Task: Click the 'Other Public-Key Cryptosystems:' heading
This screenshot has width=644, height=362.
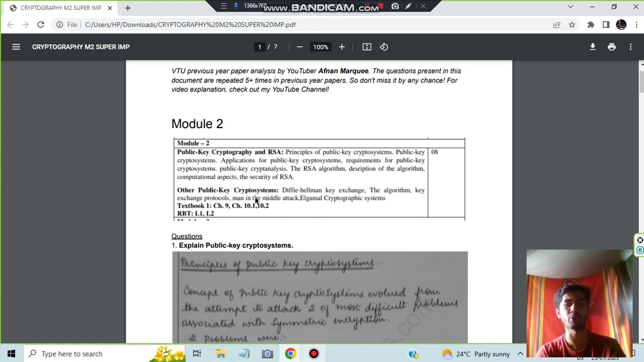Action: point(227,190)
